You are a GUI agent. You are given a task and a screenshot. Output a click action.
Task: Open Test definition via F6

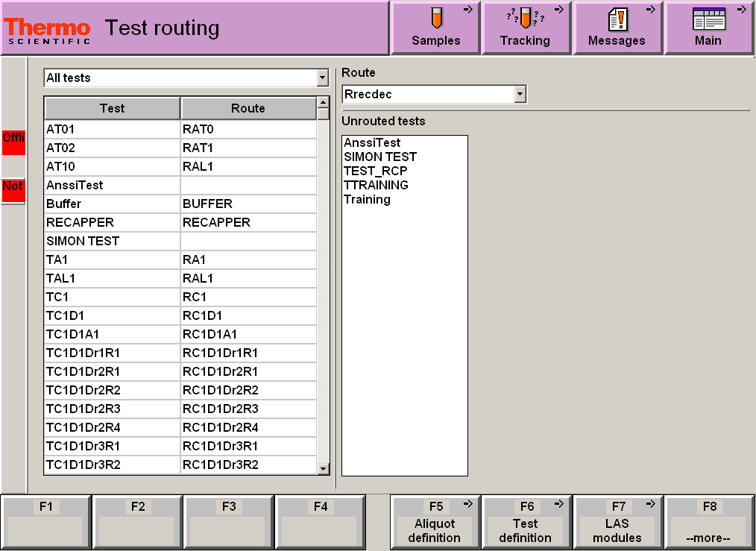pyautogui.click(x=526, y=521)
